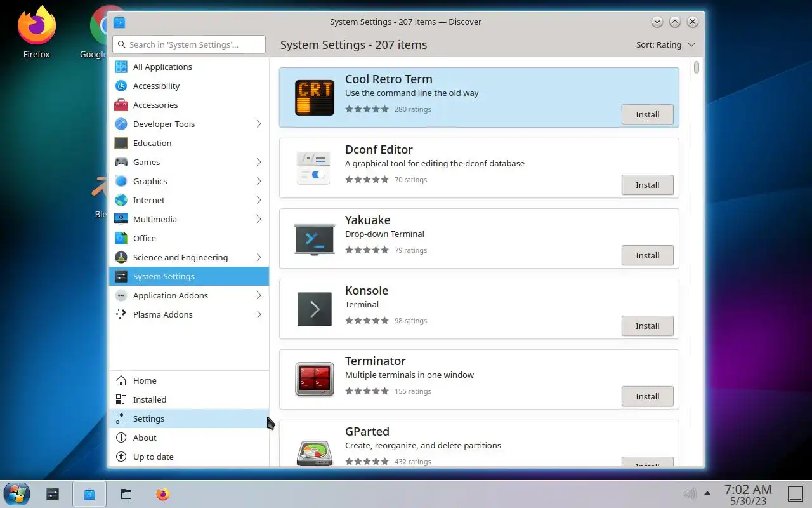Click the Developer Tools icon
This screenshot has width=812, height=508.
coord(121,124)
